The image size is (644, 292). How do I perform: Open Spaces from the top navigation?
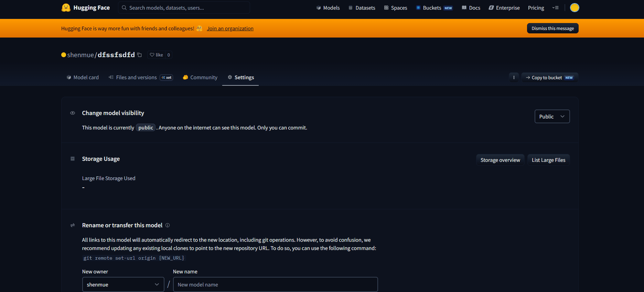(395, 8)
